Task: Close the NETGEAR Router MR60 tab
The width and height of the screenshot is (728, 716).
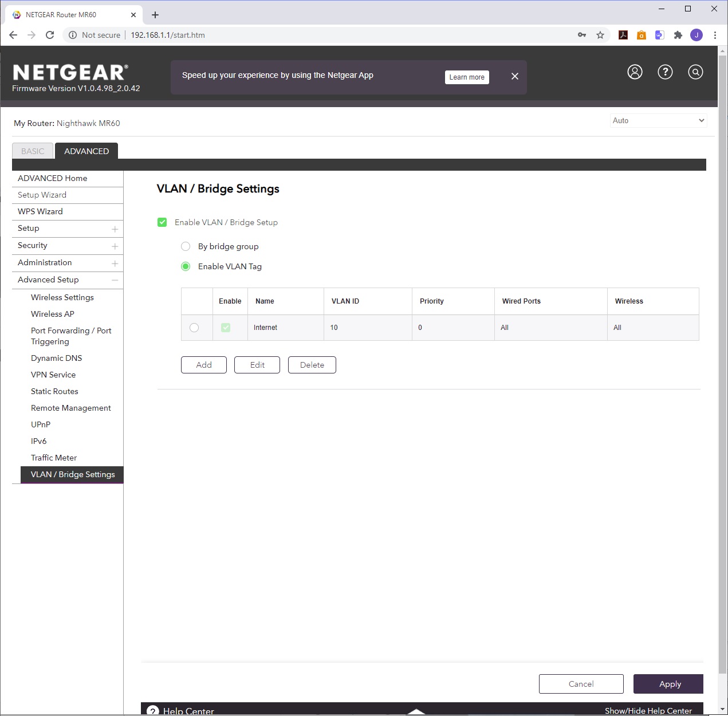Action: [x=133, y=15]
